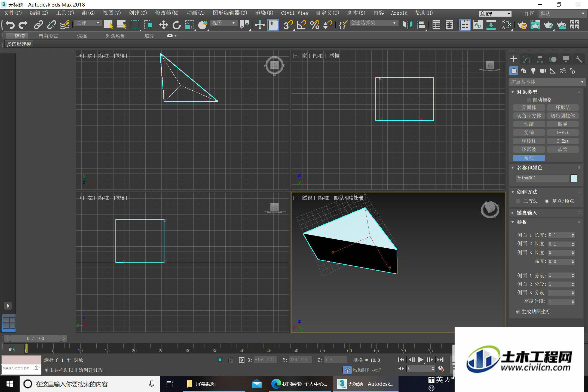This screenshot has width=588, height=392.
Task: Open the Curve Editor icon
Action: click(478, 25)
